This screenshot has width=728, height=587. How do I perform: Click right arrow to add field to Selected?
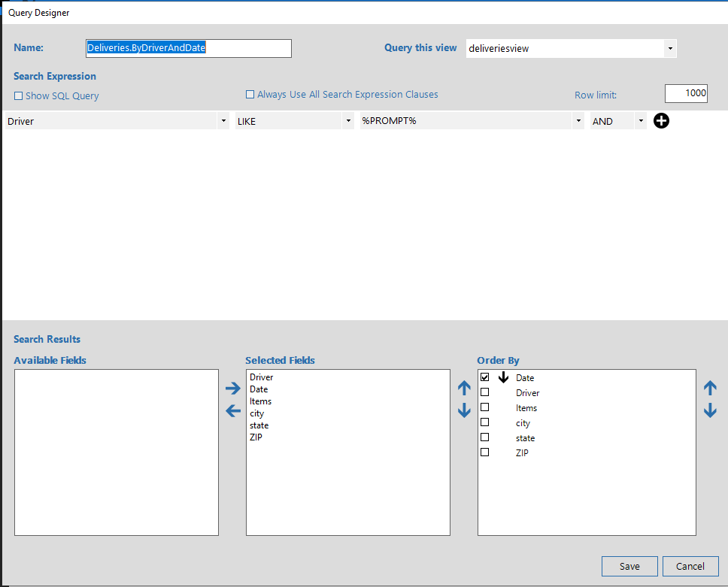pos(233,389)
